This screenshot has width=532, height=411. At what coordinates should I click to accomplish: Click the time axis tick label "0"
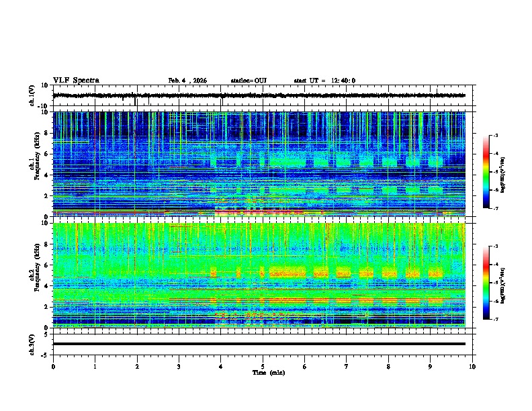coord(53,367)
